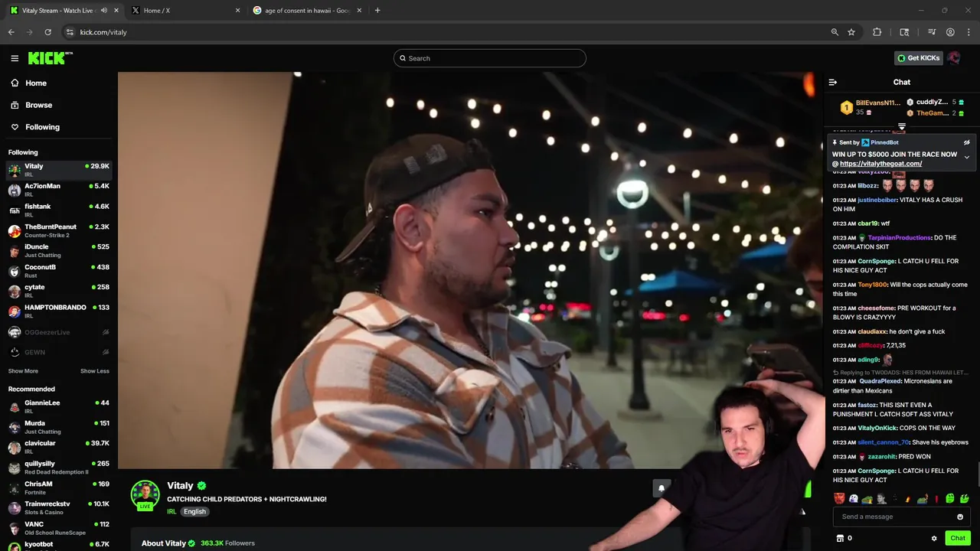This screenshot has width=980, height=551.
Task: Open GiannieLee recommended channel
Action: tap(60, 406)
